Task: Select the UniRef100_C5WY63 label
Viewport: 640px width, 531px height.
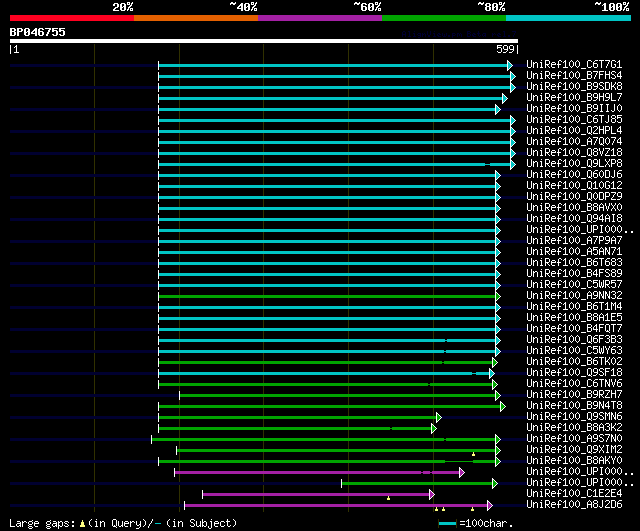Action: coord(574,351)
